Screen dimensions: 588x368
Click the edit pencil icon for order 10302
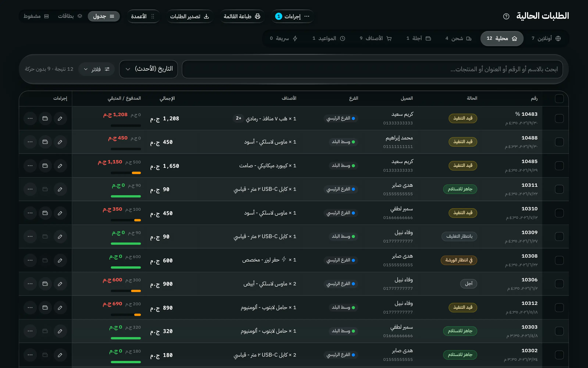click(x=60, y=355)
